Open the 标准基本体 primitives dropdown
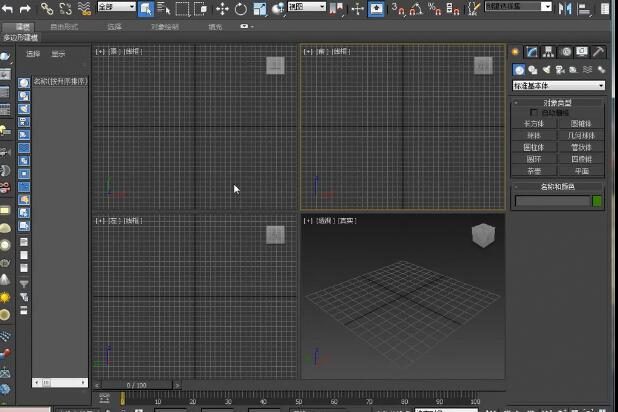This screenshot has height=412, width=618. pyautogui.click(x=559, y=86)
